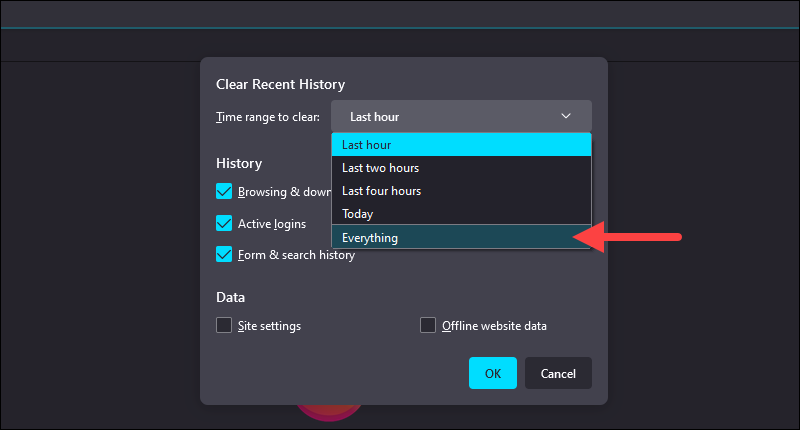Enable the Site settings checkbox
This screenshot has width=800, height=430.
(224, 325)
